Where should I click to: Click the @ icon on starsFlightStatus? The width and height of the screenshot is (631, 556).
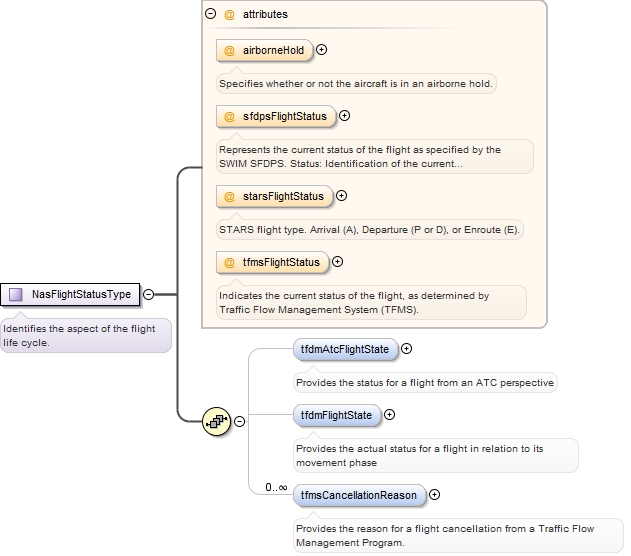tap(229, 196)
